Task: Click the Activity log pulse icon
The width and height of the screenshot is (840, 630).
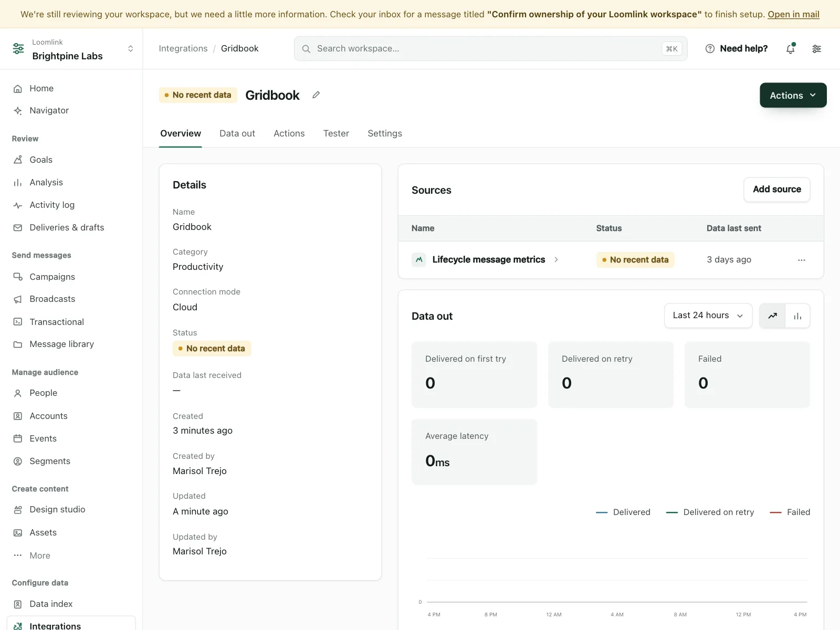Action: coord(18,205)
